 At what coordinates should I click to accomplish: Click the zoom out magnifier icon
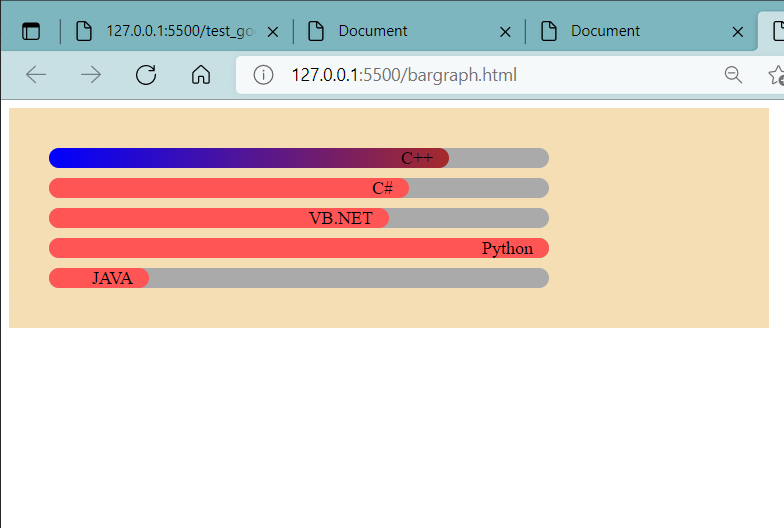tap(733, 75)
